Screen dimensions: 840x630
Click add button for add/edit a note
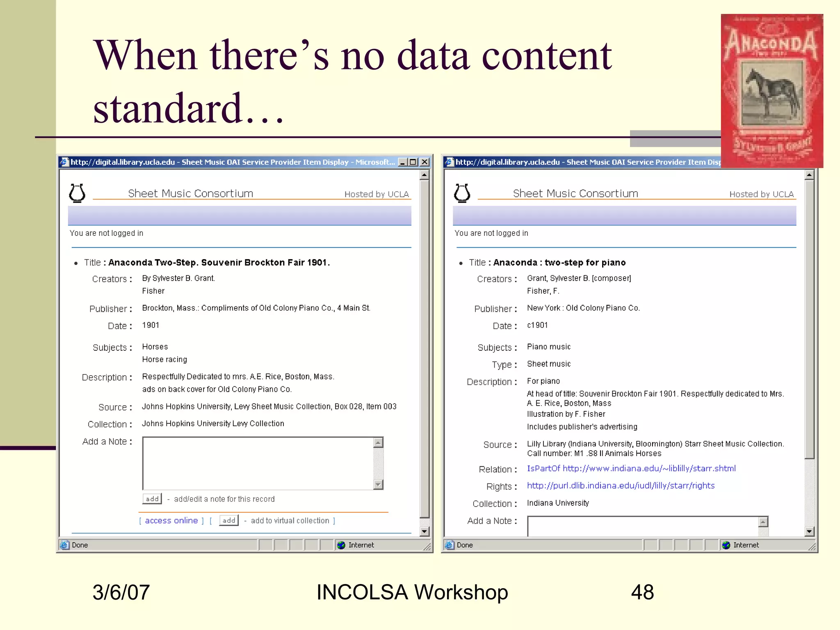pos(152,499)
